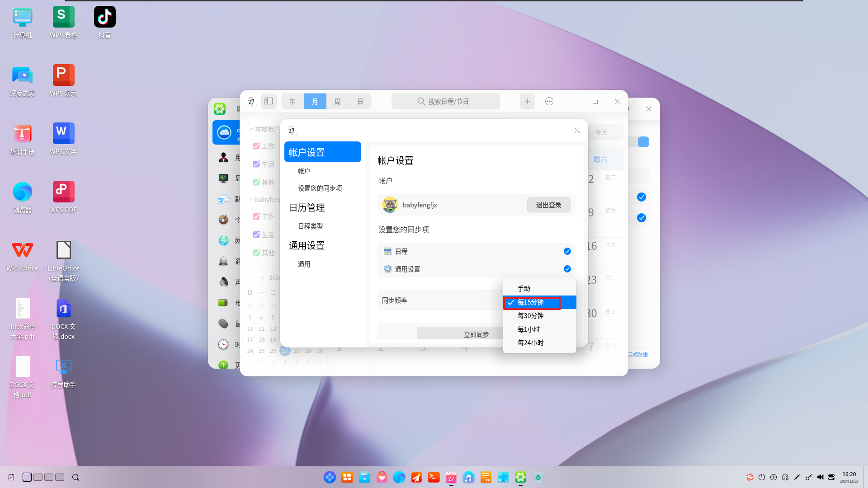Click the volume icon in system tray
This screenshot has width=868, height=488.
point(820,477)
